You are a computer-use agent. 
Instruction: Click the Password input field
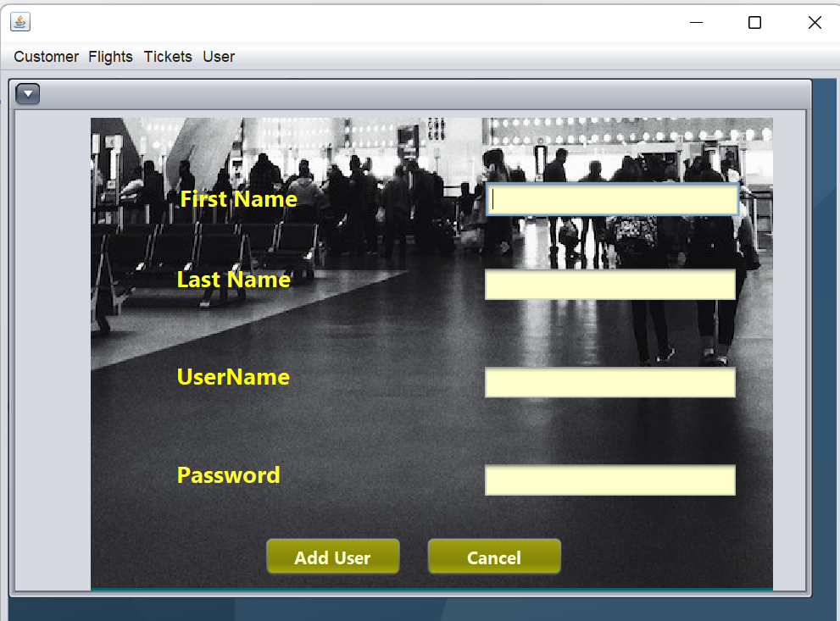[609, 480]
